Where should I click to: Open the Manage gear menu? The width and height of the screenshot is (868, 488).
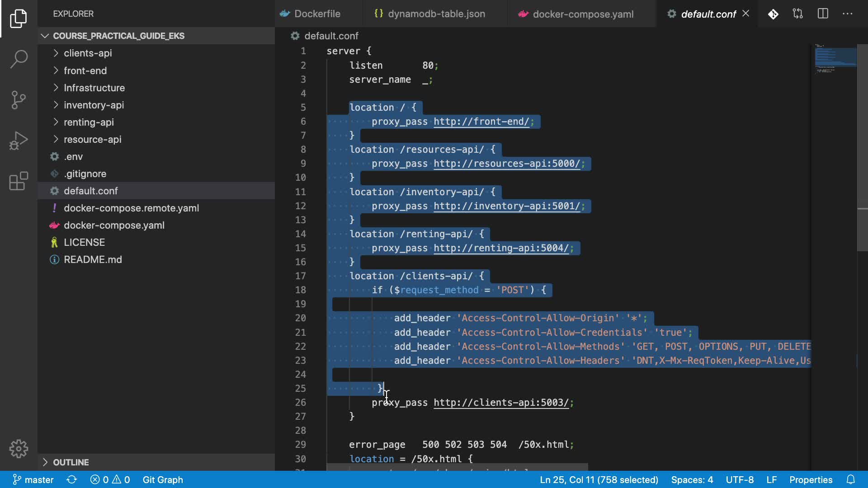point(19,449)
